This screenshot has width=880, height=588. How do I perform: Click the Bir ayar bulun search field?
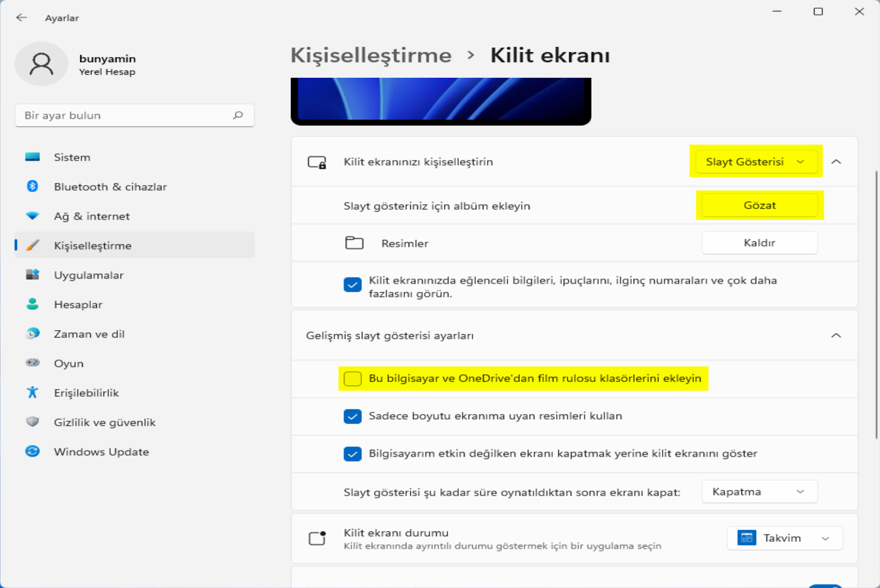[134, 115]
